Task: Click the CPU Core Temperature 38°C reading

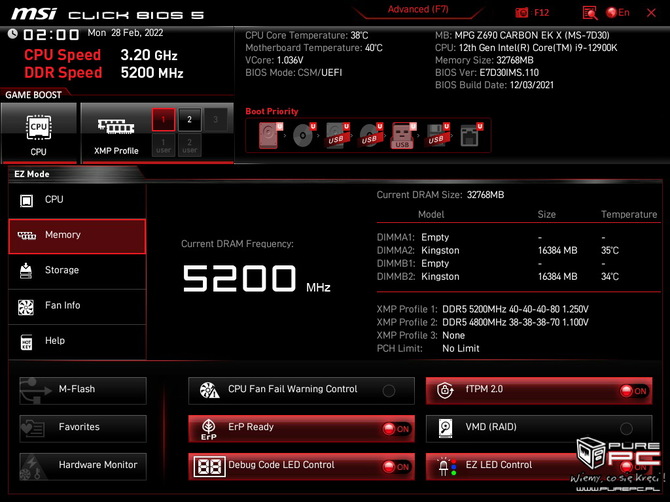Action: [306, 35]
